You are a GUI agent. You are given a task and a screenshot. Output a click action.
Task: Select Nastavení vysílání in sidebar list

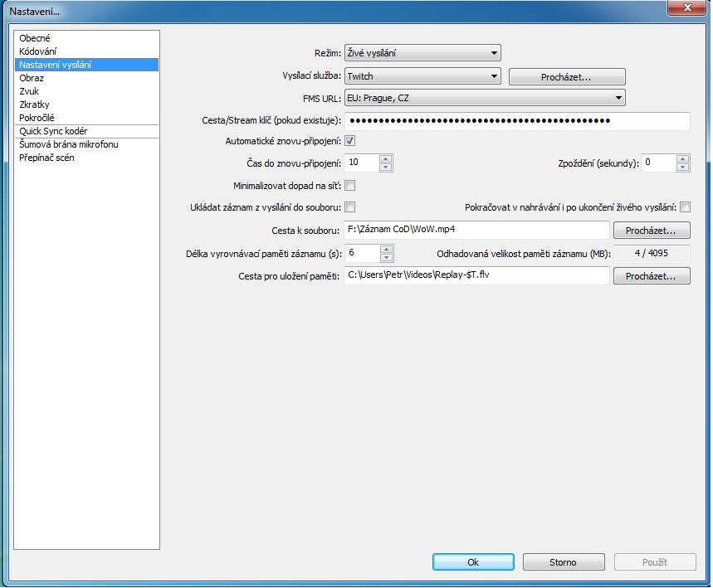tap(86, 65)
